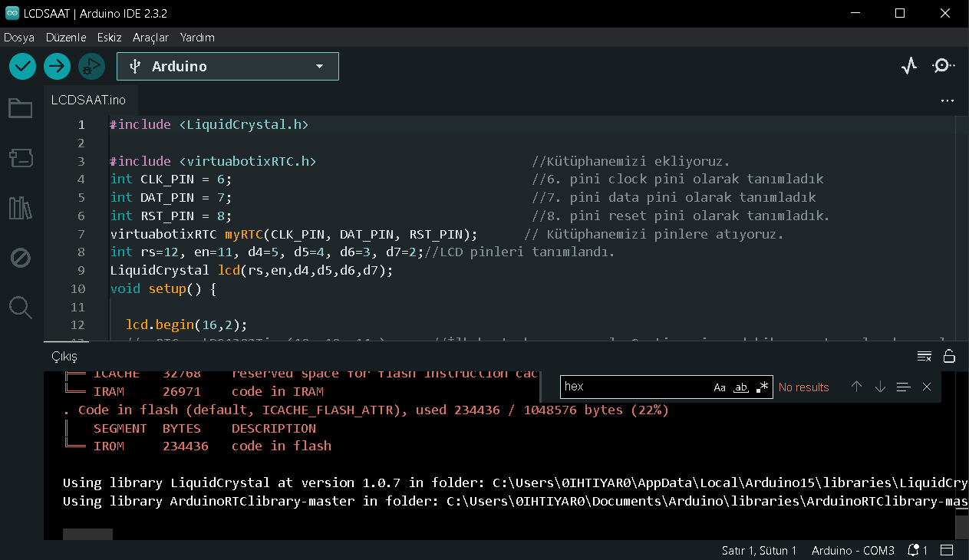Open the Düzenle menu
Screen dimensions: 969x560
tap(66, 37)
